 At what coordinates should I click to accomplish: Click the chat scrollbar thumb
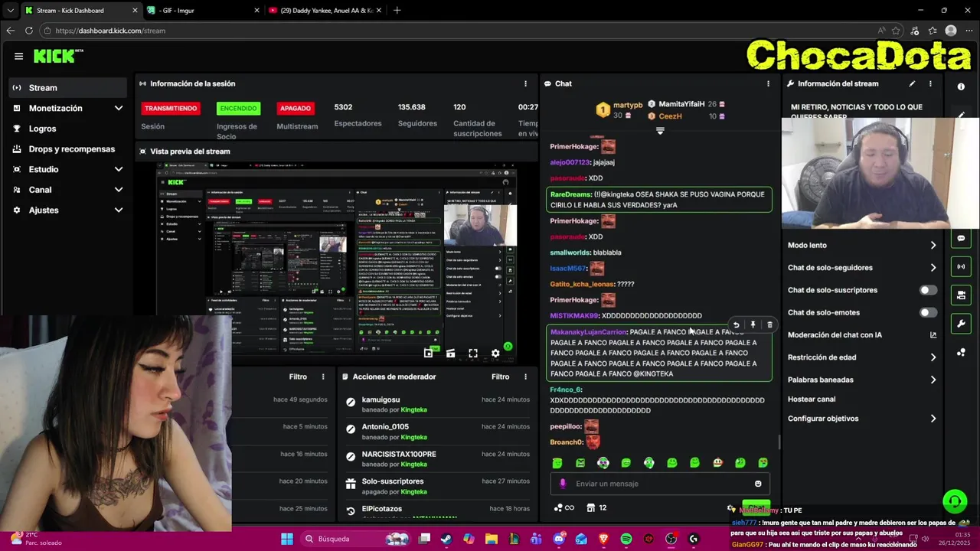(x=779, y=442)
